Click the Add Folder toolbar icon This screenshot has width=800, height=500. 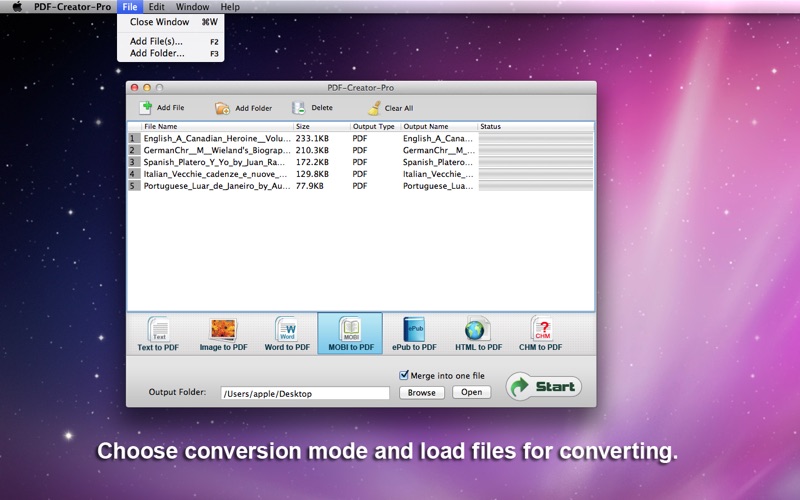tap(222, 108)
